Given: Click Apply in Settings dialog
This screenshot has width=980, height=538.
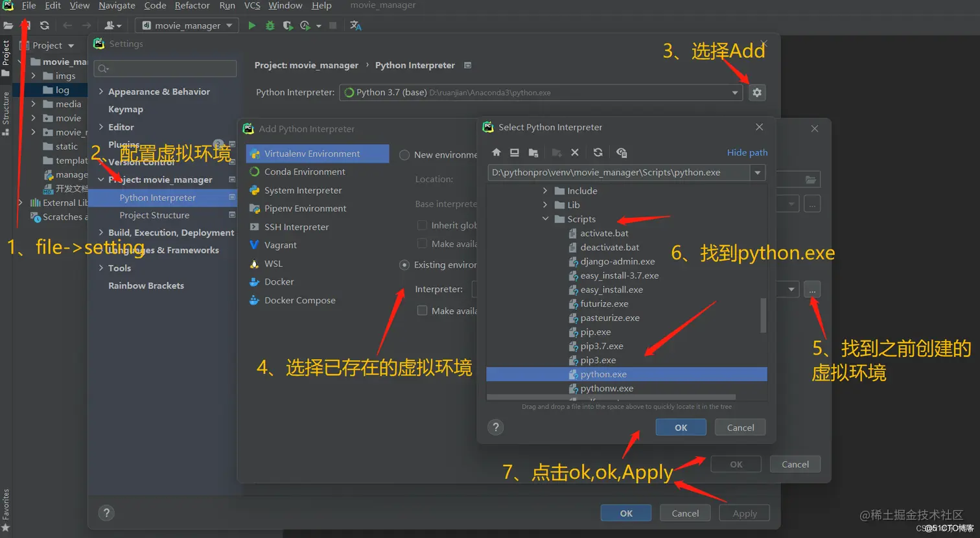Looking at the screenshot, I should click(x=745, y=513).
